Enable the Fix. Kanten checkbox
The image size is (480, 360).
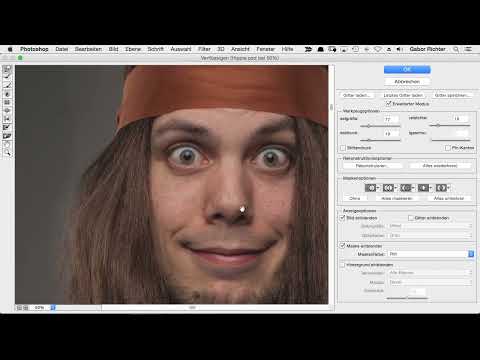point(448,148)
